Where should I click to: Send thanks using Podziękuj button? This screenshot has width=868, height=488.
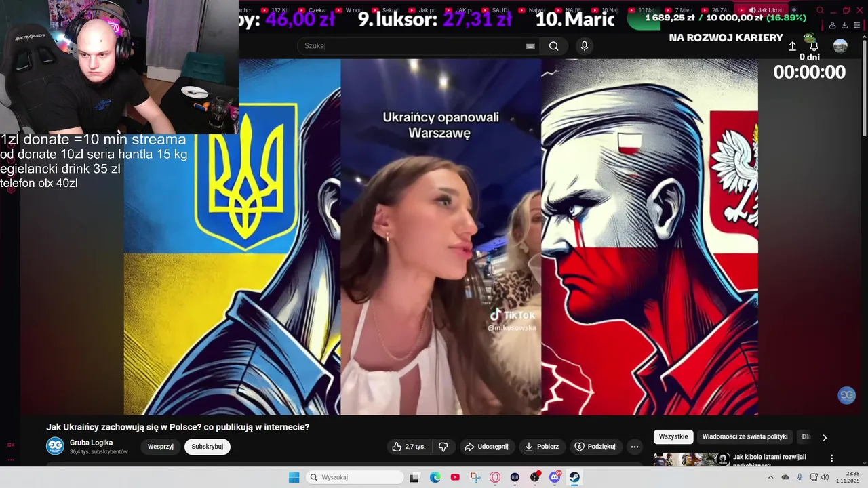595,447
